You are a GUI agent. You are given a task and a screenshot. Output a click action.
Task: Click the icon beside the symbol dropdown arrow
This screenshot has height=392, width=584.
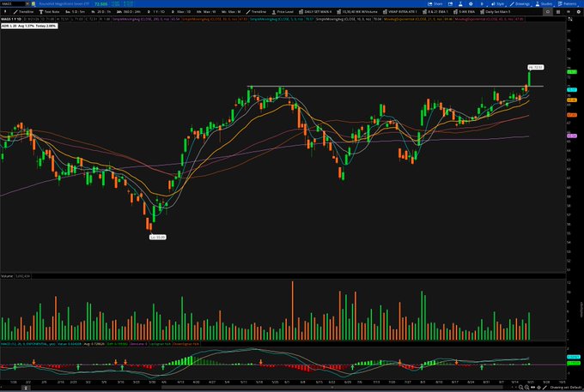33,3
